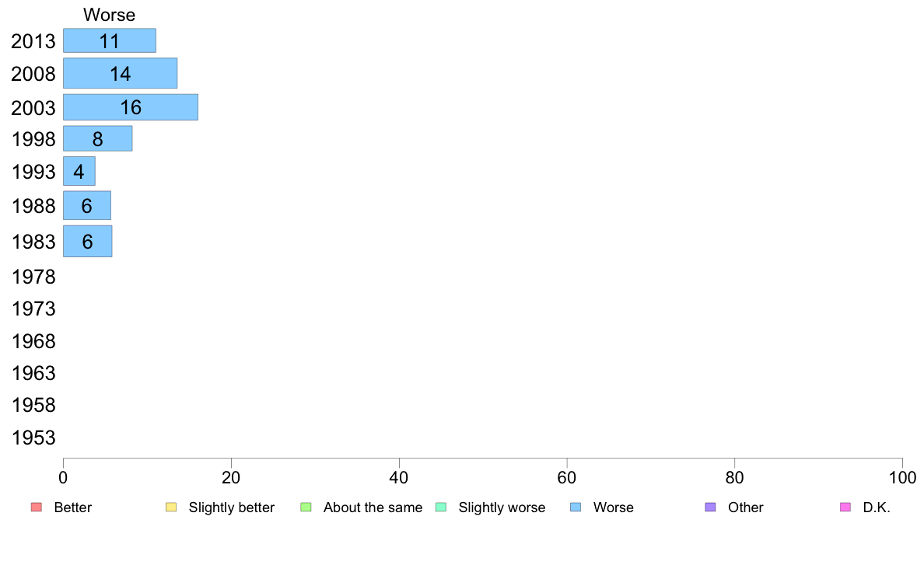The image size is (924, 572).
Task: Click the red Better legend swatch
Action: (36, 507)
